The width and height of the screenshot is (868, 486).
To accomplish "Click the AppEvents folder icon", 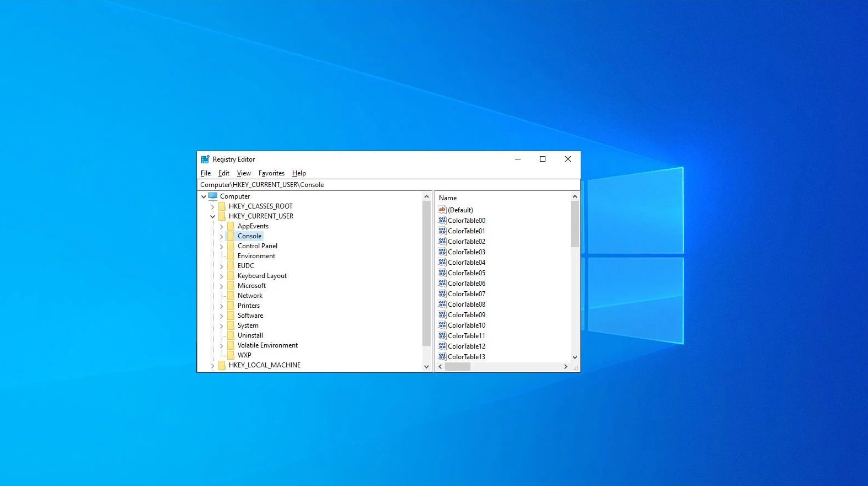I will [231, 226].
